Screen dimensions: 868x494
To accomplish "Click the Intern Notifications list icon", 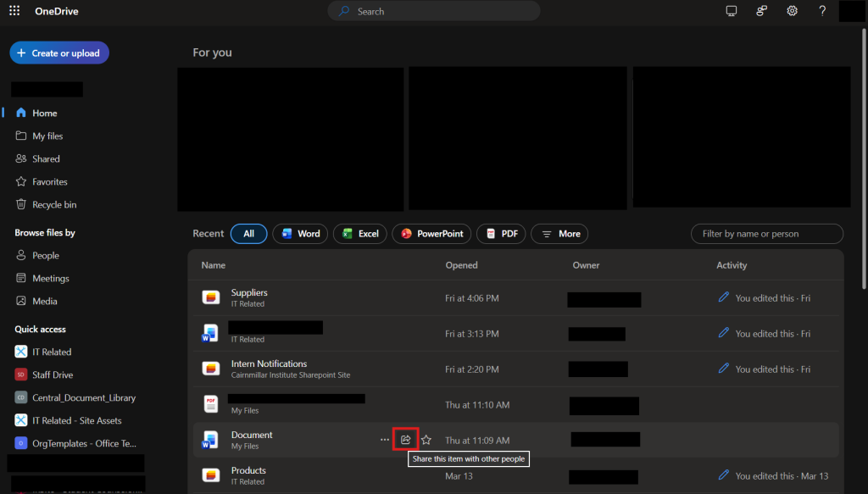I will [x=211, y=369].
